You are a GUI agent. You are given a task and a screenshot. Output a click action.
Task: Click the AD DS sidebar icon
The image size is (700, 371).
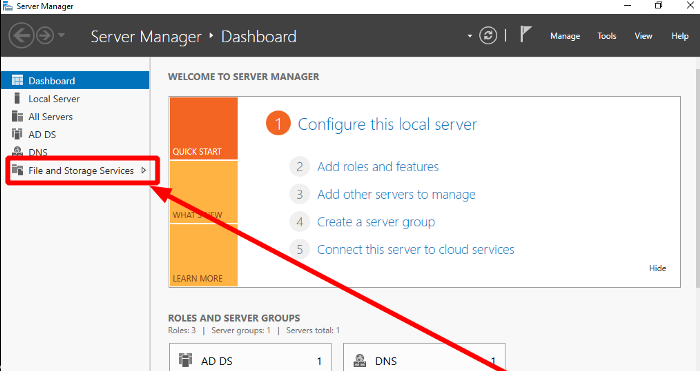coord(17,134)
